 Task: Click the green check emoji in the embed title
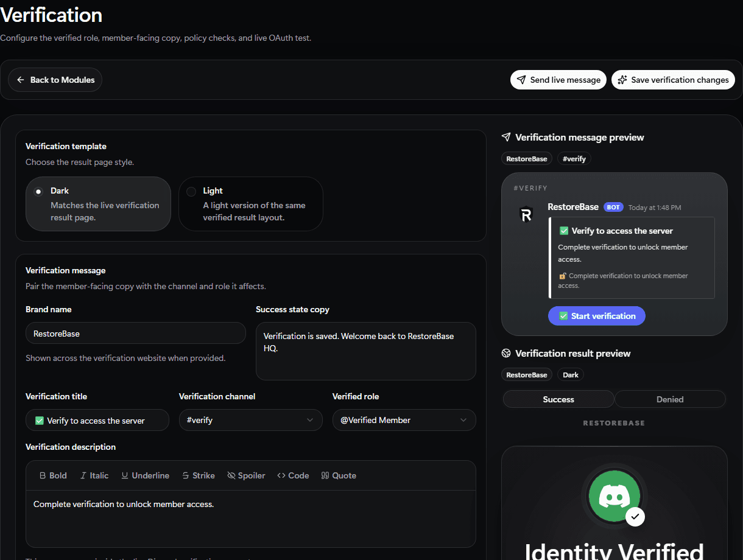563,231
